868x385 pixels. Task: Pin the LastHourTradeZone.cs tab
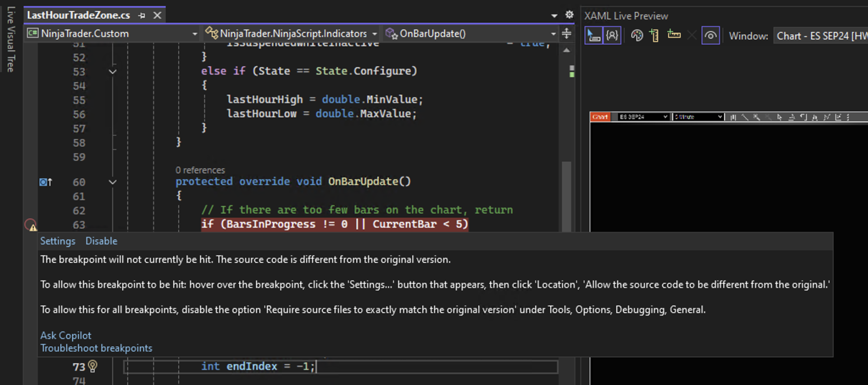[142, 15]
